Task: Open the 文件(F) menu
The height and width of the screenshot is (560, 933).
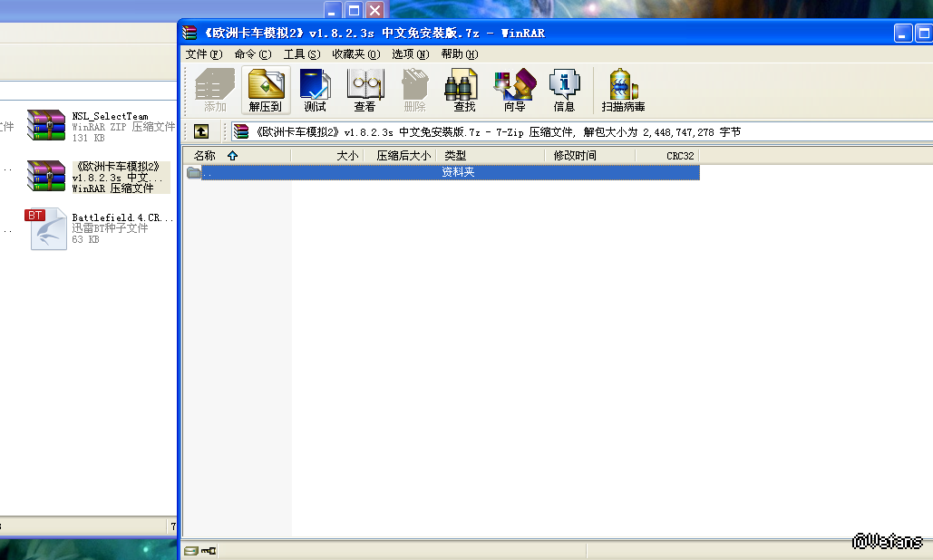Action: (203, 54)
